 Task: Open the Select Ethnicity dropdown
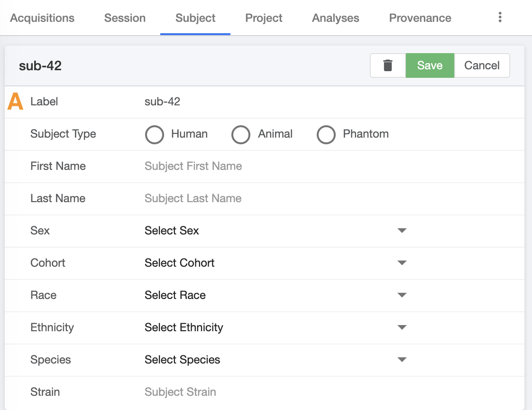coord(275,327)
